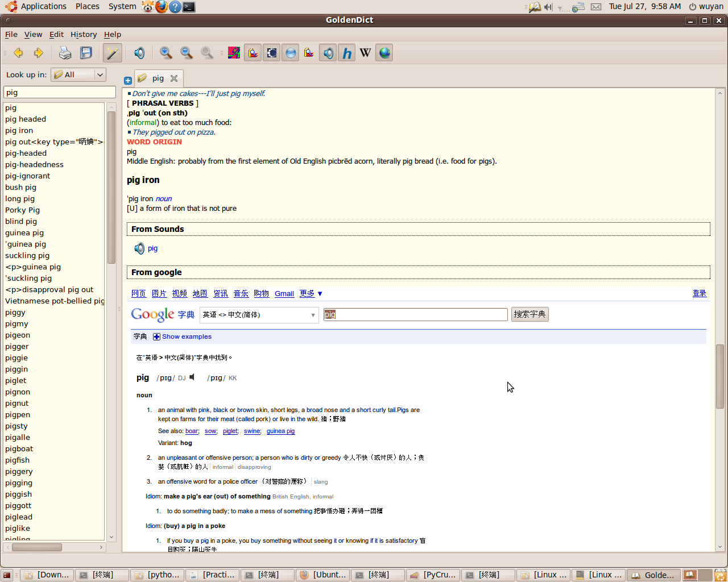Go forward with the right arrow toolbar icon
This screenshot has height=582, width=728.
(x=38, y=53)
